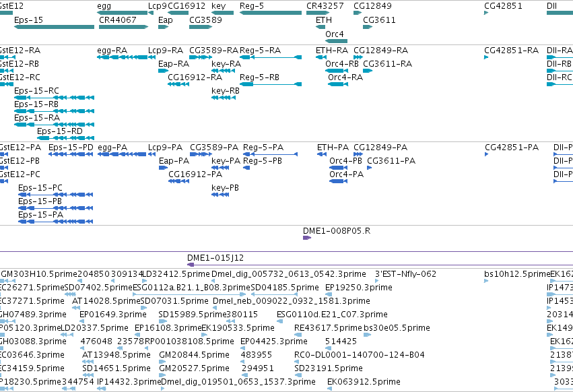Select transcript Orc4-RB
Screen dimensions: 573x392
[336, 71]
